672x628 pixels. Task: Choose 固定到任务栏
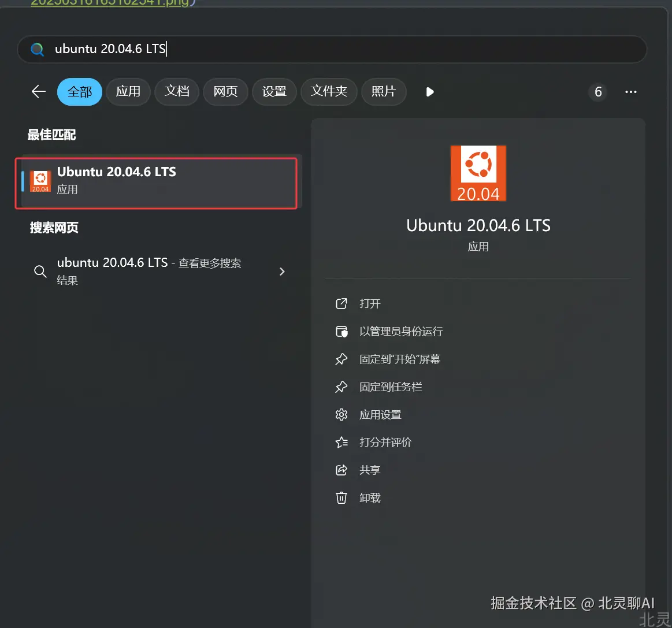(x=391, y=387)
